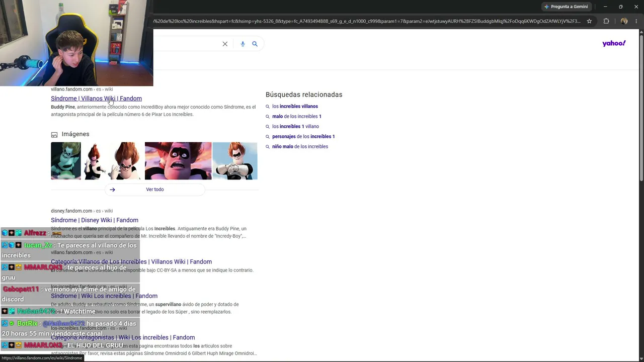Open the Síndrome | Villanos Wiki | Fandom result
This screenshot has width=644, height=362.
click(96, 99)
